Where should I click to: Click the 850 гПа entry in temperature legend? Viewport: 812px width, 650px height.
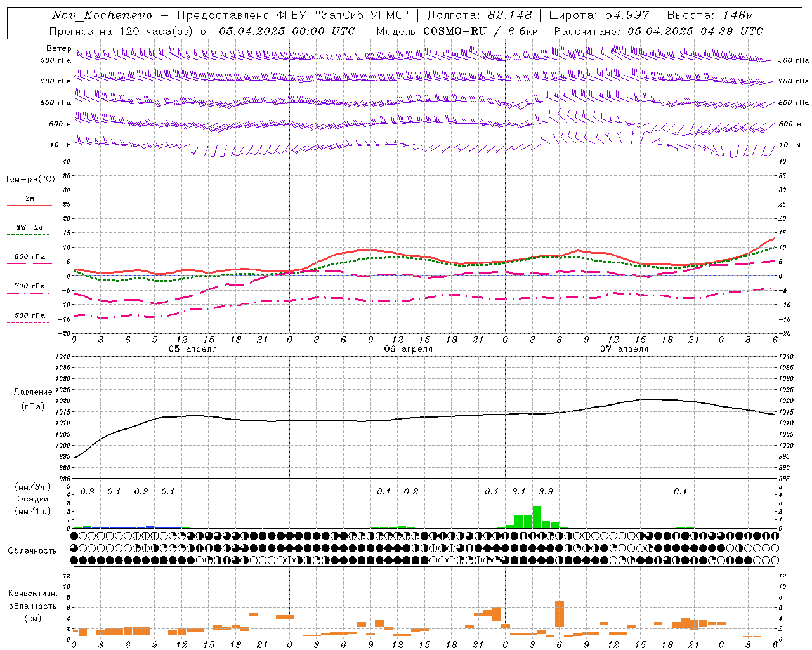29,259
